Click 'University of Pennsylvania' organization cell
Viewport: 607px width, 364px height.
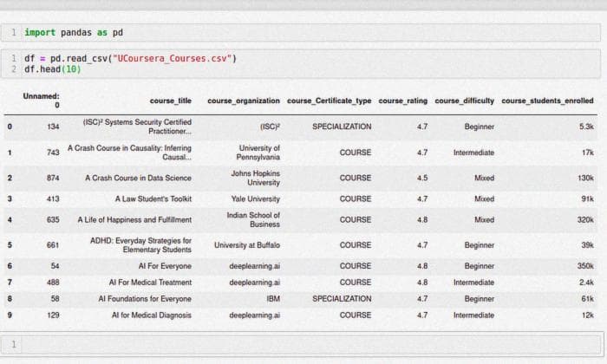258,153
